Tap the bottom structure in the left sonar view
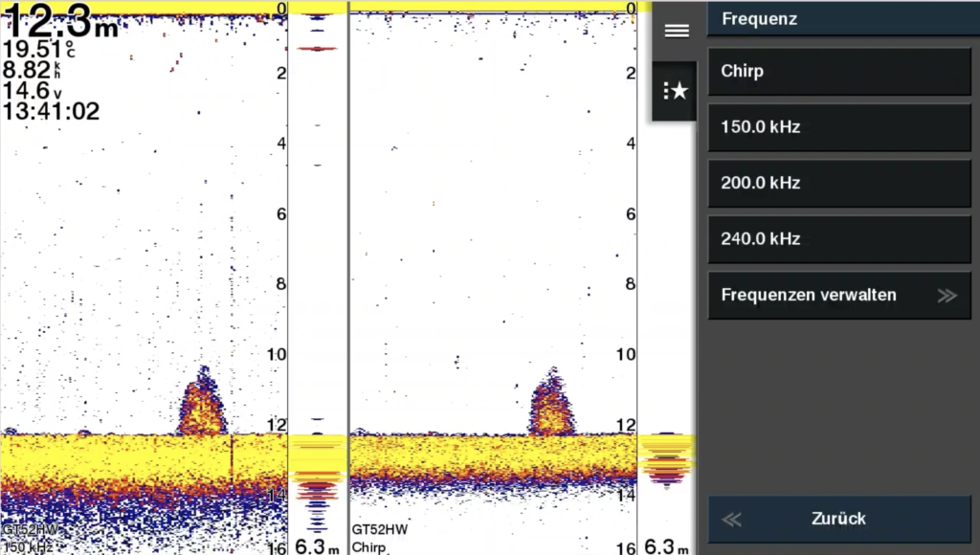The image size is (980, 555). 202,406
